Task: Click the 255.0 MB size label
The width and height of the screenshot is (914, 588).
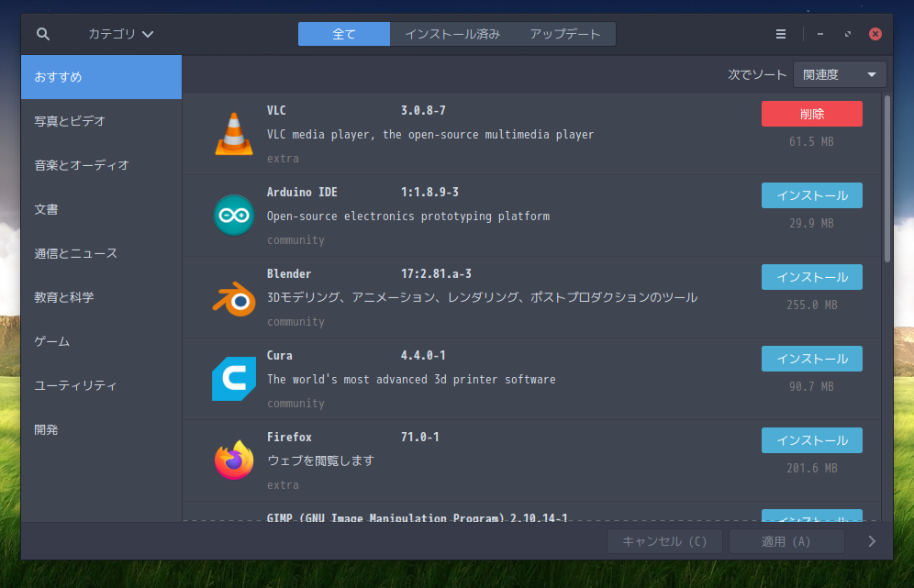Action: tap(811, 305)
